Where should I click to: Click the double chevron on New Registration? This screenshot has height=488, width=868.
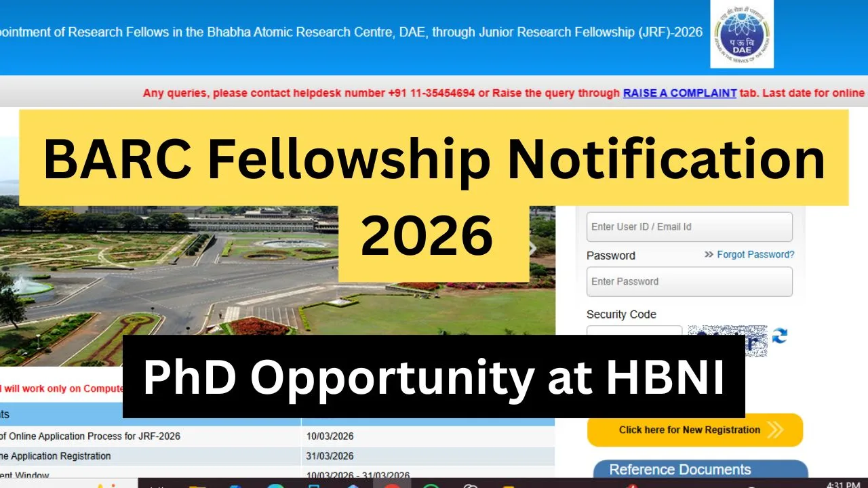(775, 430)
